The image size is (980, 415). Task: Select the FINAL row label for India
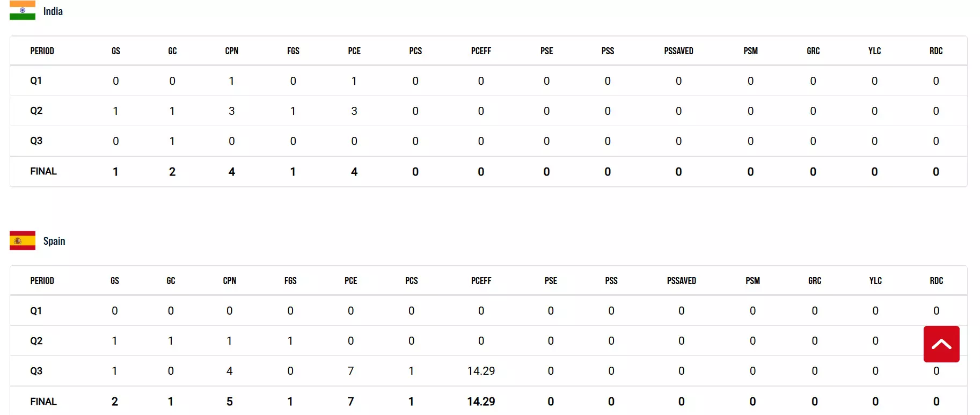point(43,171)
